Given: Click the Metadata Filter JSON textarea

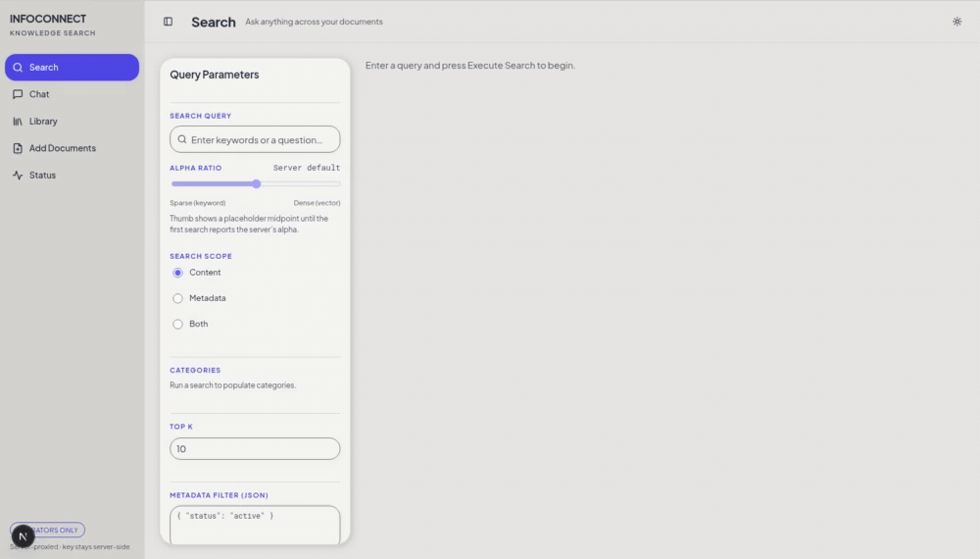Looking at the screenshot, I should click(x=255, y=525).
